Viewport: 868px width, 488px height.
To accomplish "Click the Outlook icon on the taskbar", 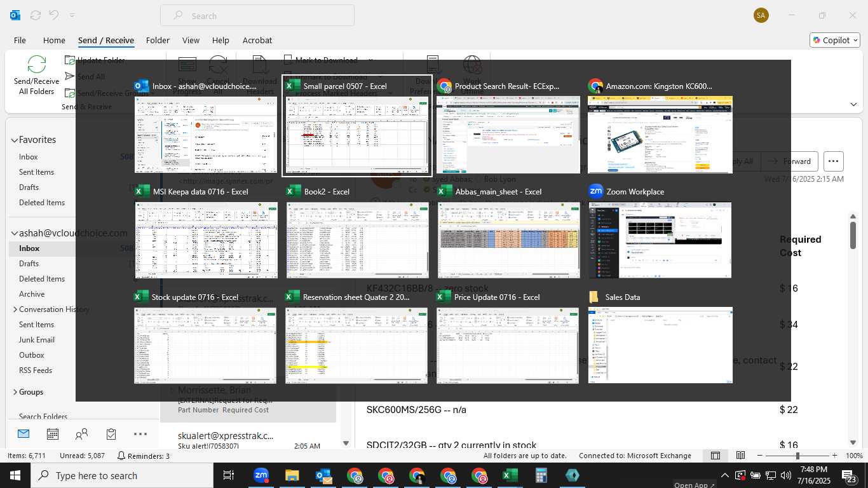I will 323,475.
